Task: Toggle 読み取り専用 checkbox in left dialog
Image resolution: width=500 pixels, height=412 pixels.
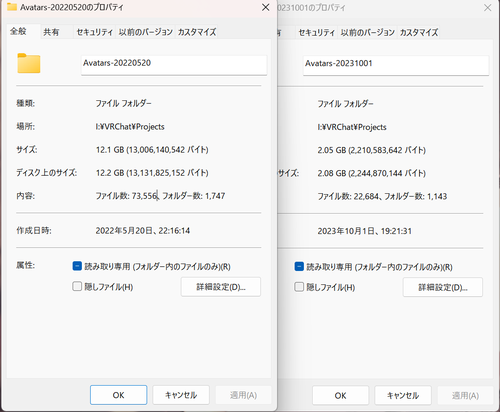Action: click(77, 266)
